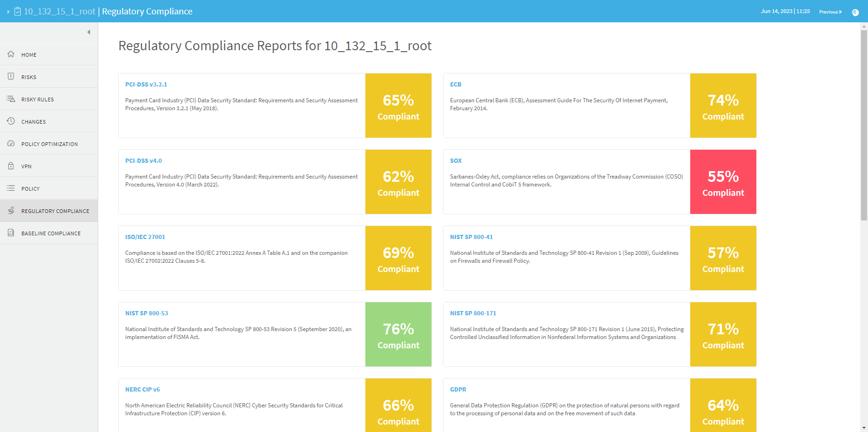Click the Baseline Compliance checklist icon
Screen dimensions: 868x432
point(11,233)
